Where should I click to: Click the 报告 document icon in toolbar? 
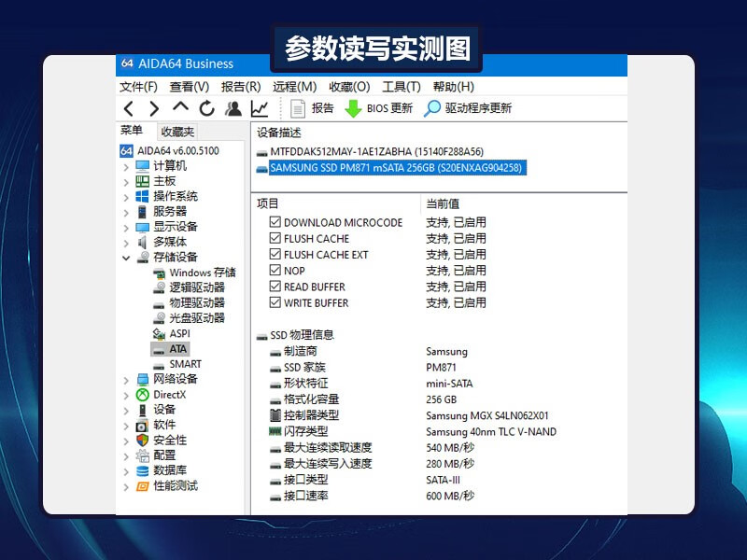click(x=298, y=108)
